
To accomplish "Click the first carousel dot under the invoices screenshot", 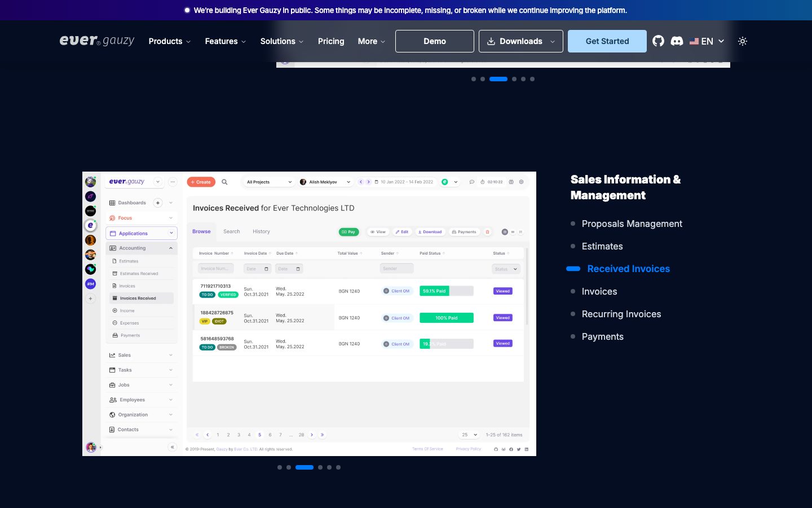I will coord(280,467).
